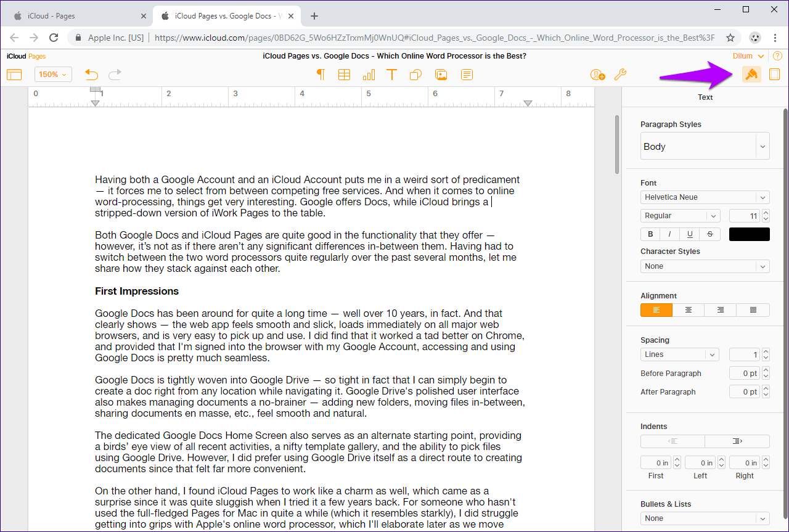Toggle italic formatting
The image size is (789, 532).
click(670, 234)
